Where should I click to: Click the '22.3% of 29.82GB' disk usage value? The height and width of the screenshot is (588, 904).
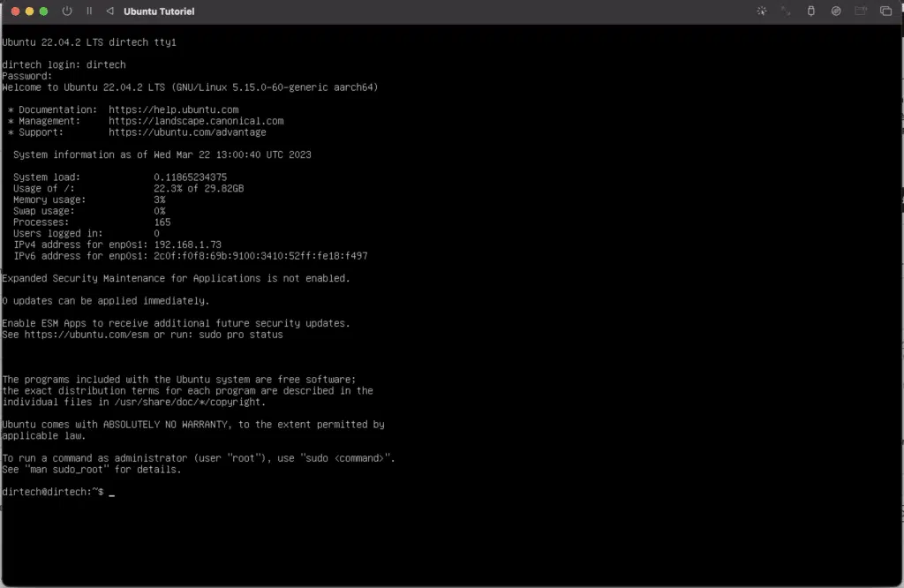(x=199, y=189)
